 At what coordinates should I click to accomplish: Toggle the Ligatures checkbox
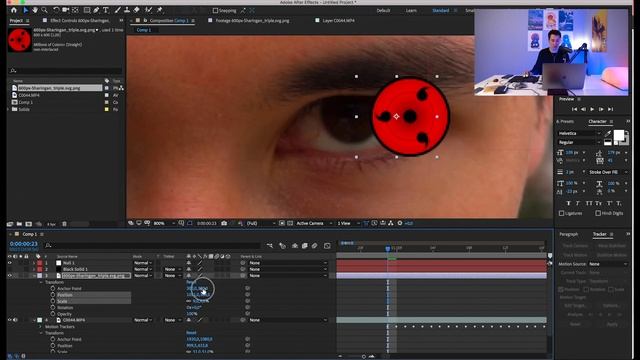[561, 213]
